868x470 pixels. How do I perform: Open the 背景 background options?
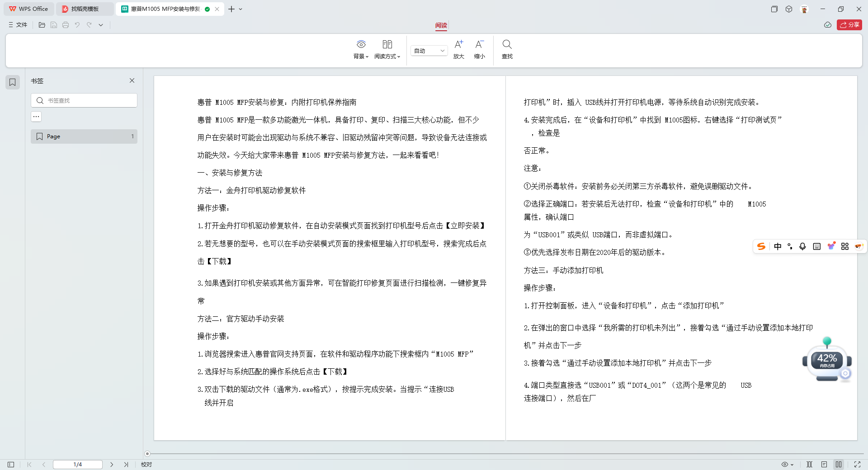[361, 49]
